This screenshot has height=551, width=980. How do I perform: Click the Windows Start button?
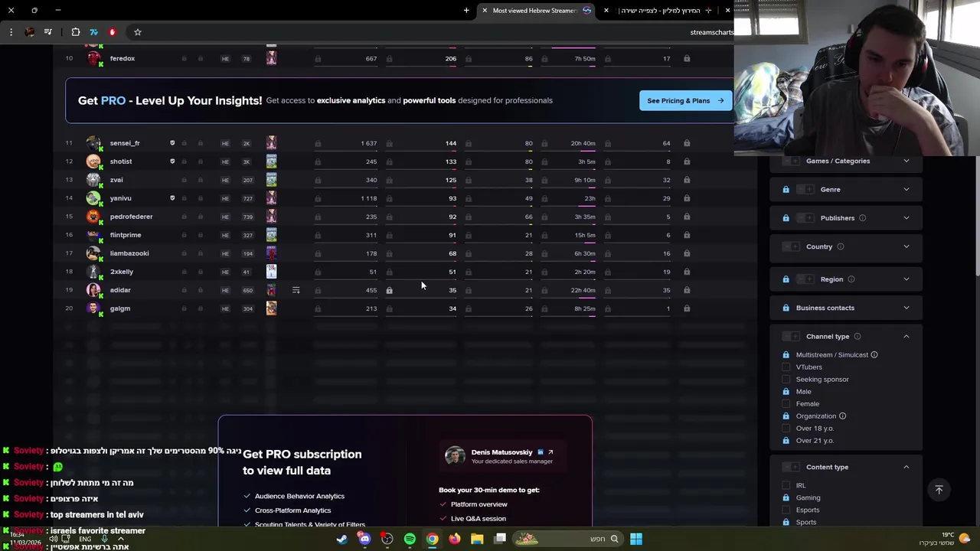point(636,539)
